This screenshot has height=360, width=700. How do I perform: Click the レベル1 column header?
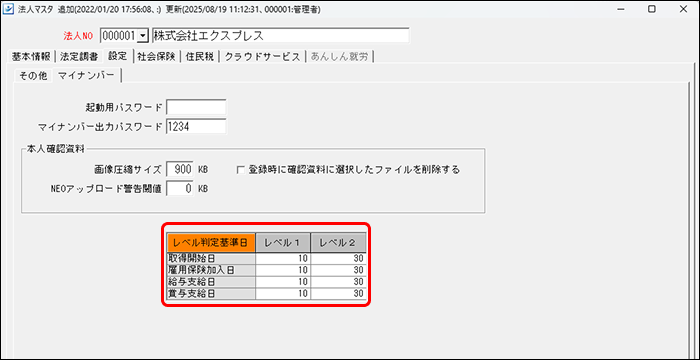[x=283, y=243]
